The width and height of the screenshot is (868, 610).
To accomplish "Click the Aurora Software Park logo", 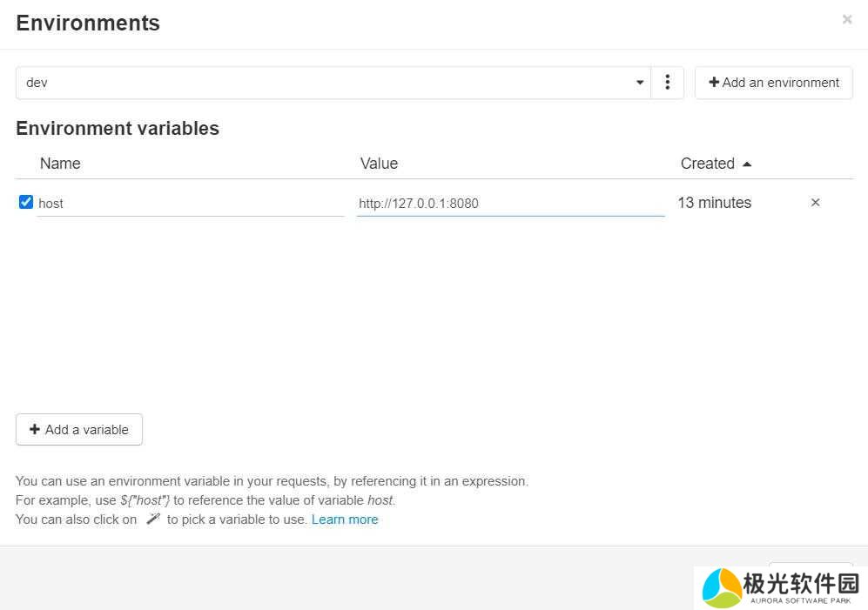I will click(722, 587).
